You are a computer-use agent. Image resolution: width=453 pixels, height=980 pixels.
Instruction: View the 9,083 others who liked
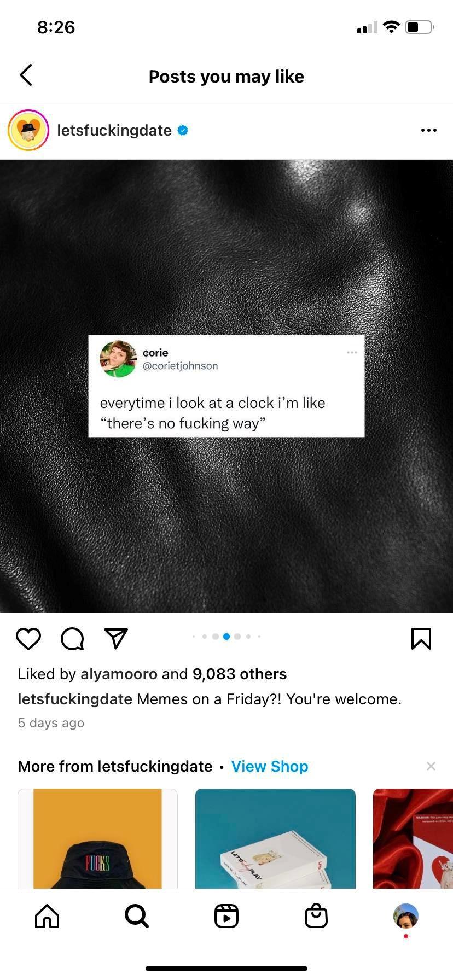click(x=240, y=674)
